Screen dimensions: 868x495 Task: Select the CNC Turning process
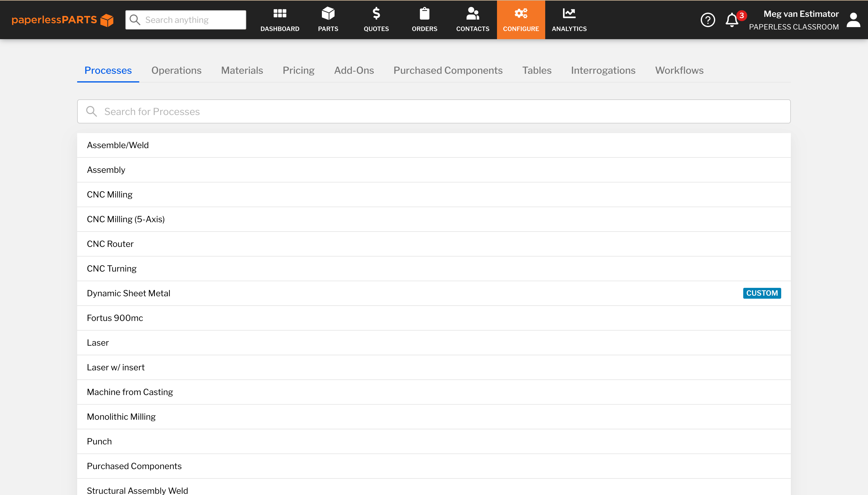(112, 268)
